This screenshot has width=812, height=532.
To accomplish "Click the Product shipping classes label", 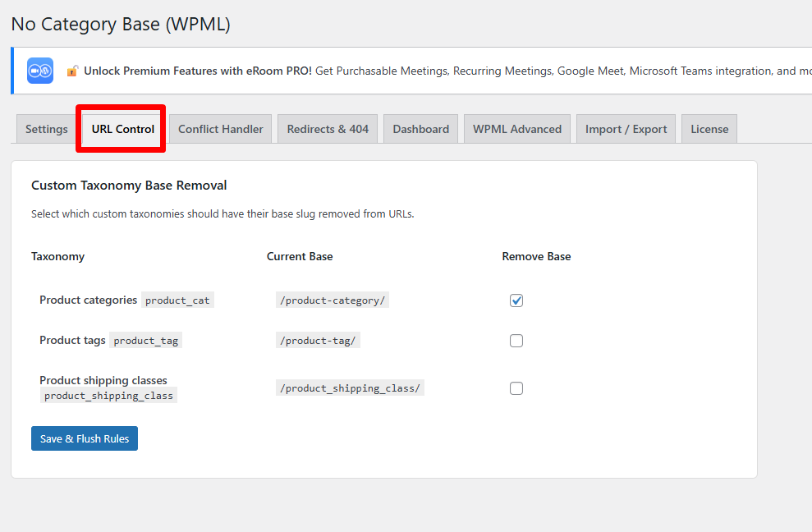I will [x=103, y=380].
